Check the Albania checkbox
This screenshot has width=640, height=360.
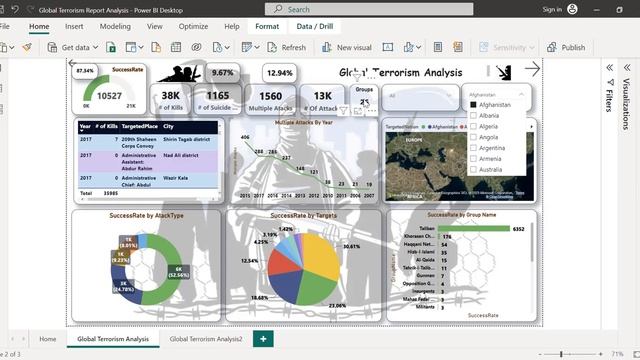473,116
